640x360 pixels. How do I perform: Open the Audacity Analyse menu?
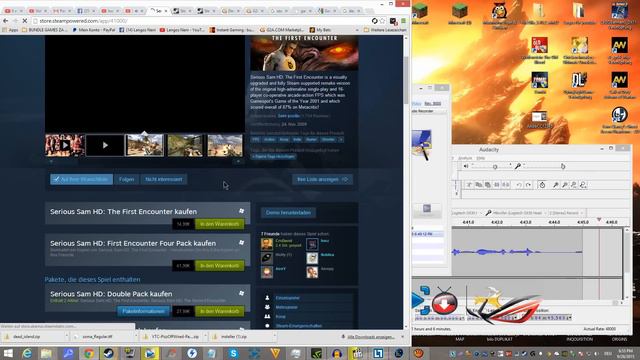(x=465, y=158)
